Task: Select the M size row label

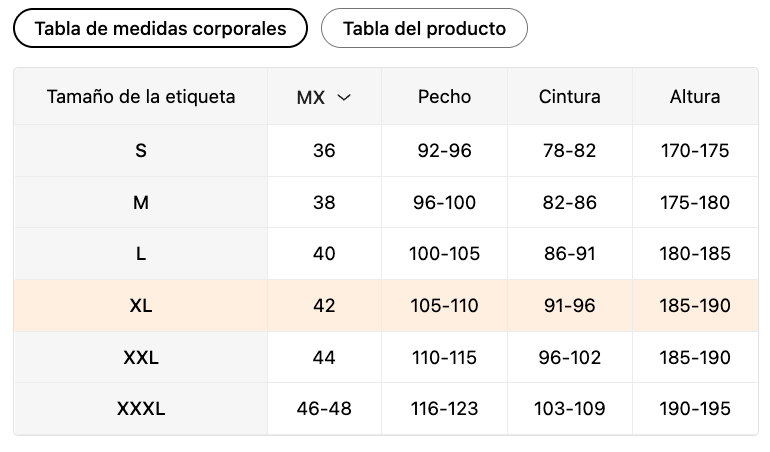Action: 141,202
